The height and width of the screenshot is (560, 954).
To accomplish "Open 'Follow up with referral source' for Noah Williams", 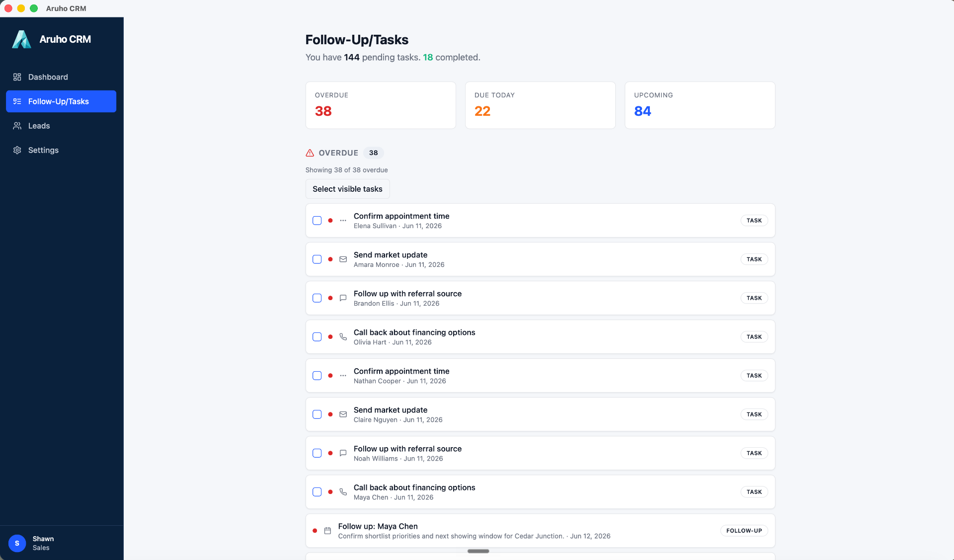I will click(x=407, y=449).
